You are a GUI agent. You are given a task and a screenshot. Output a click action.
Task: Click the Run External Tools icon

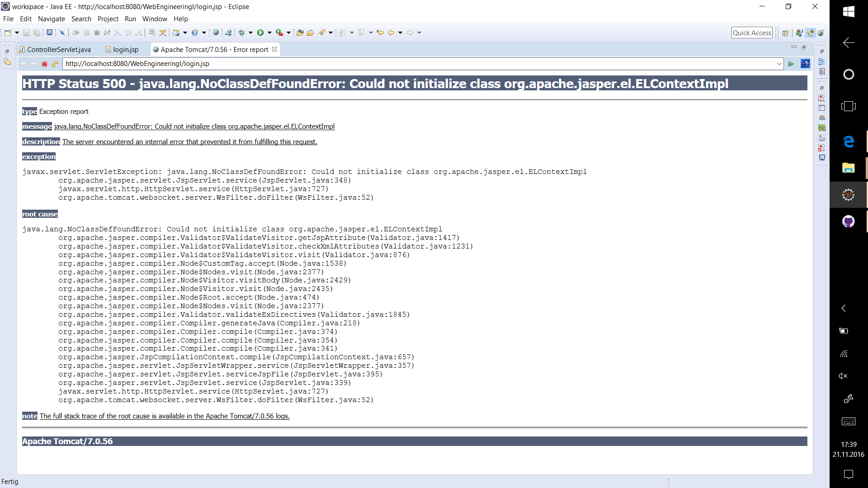tap(279, 33)
